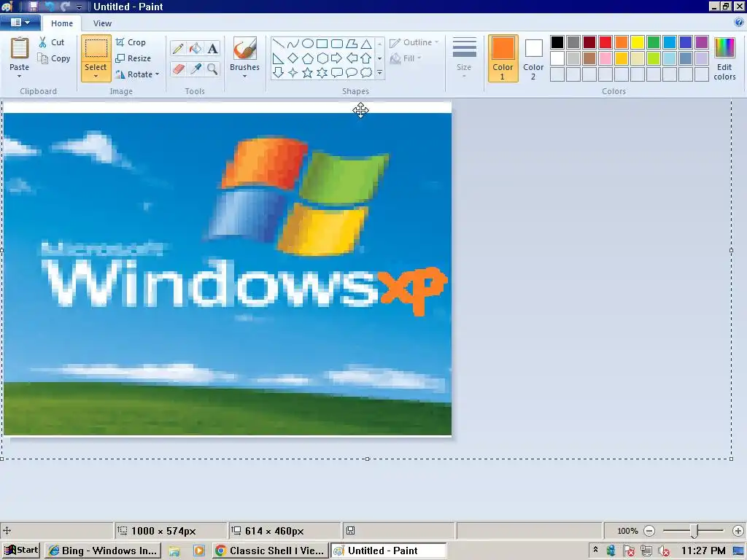The width and height of the screenshot is (747, 560).
Task: Switch to the Home tab
Action: coord(62,23)
